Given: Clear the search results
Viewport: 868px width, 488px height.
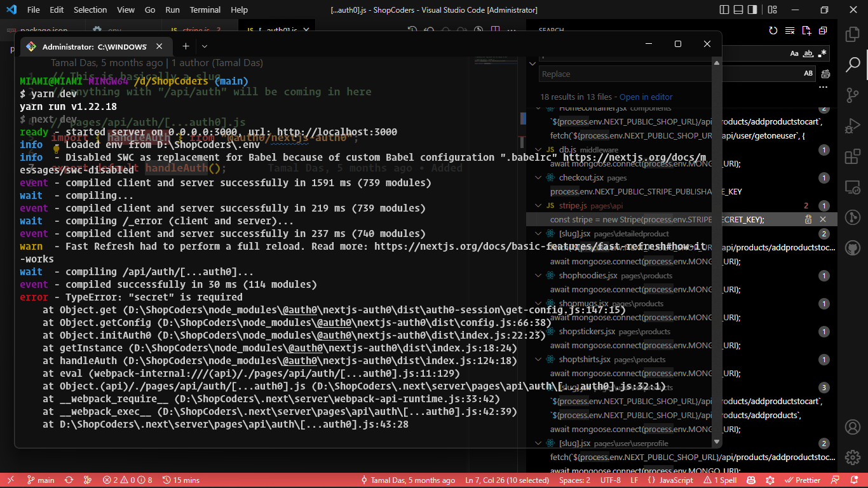Looking at the screenshot, I should [790, 30].
